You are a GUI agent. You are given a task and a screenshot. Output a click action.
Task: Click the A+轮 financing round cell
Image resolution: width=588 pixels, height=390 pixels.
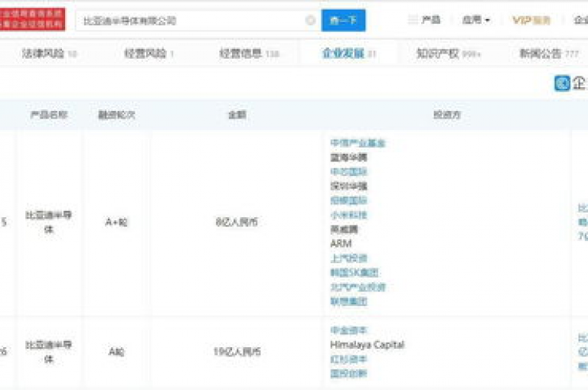[x=116, y=223]
